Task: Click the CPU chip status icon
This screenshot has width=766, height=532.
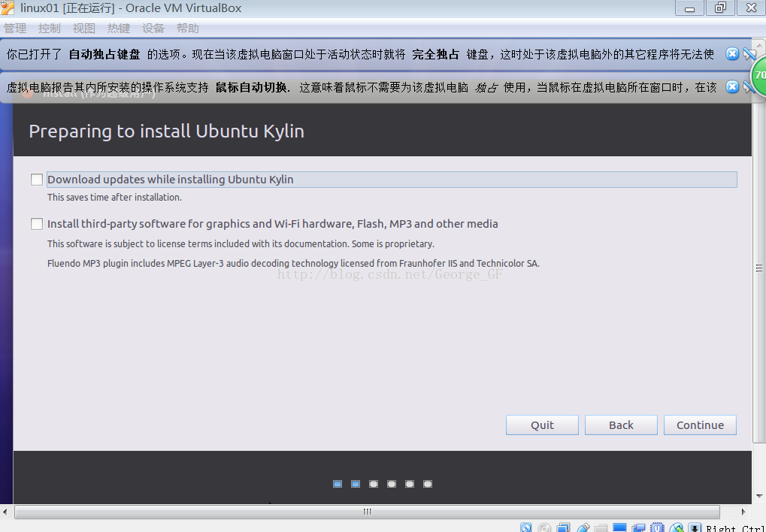Action: click(x=657, y=527)
